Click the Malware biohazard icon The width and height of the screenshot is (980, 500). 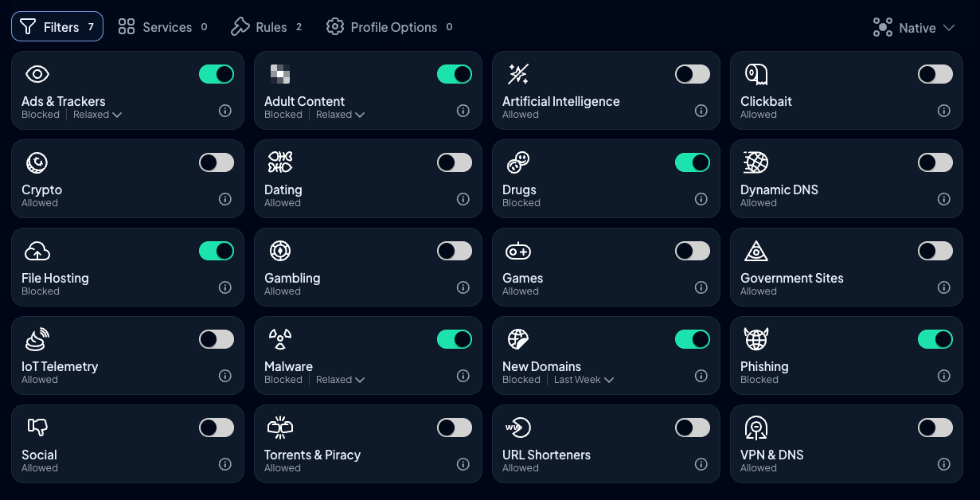[x=279, y=340]
